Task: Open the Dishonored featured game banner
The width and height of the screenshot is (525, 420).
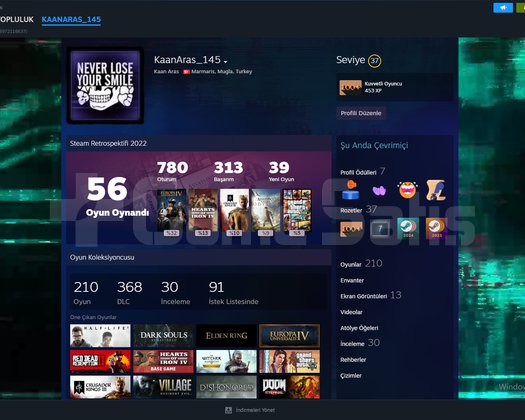Action: 226,387
